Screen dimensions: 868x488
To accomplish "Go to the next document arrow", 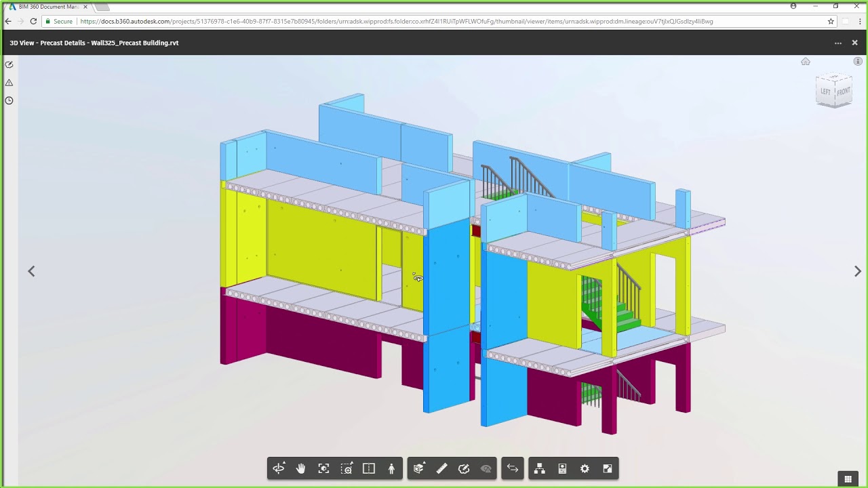I will point(857,271).
